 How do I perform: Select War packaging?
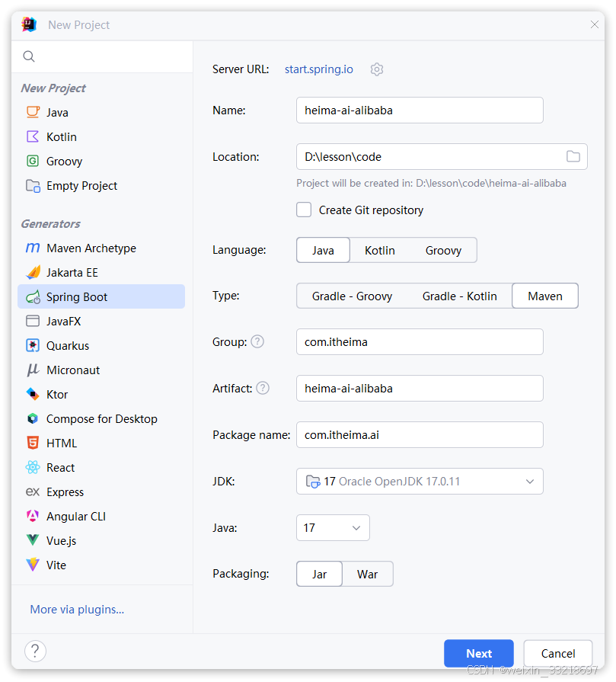point(367,574)
